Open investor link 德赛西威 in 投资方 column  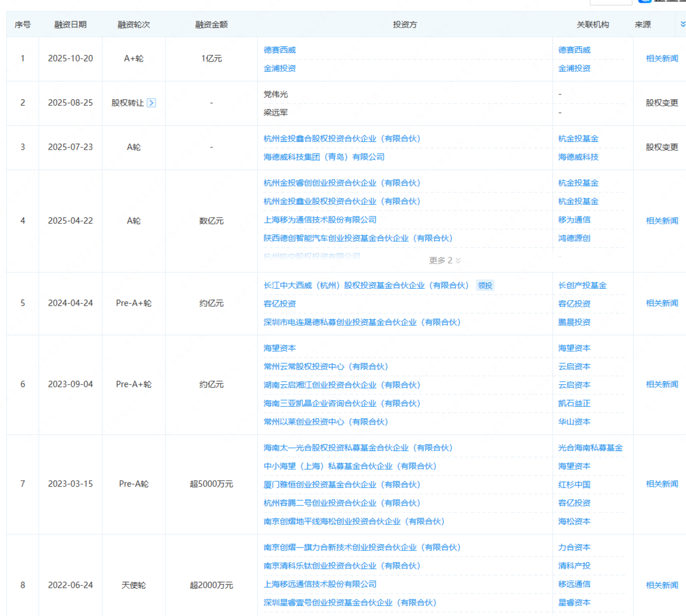click(x=280, y=50)
